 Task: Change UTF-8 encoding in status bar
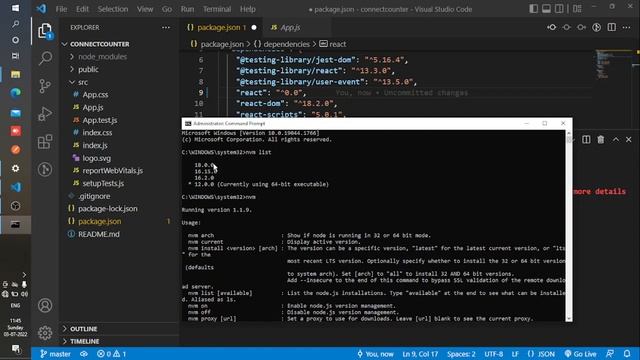(x=493, y=354)
